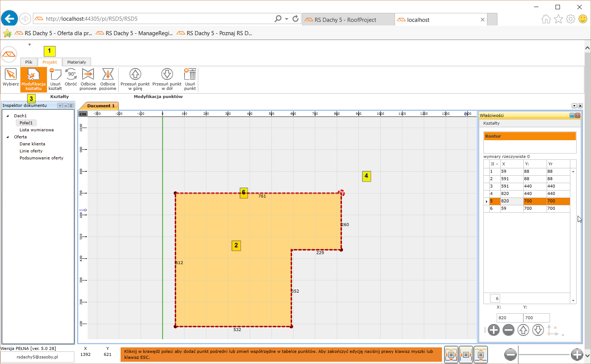This screenshot has width=591, height=364.
Task: Fit view to whole drawing icon
Action: tap(451, 355)
